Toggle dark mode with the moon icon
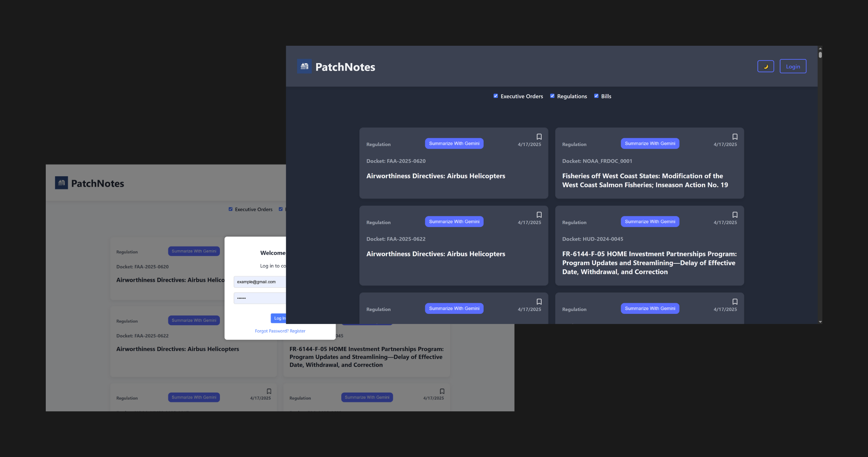Viewport: 868px width, 457px height. [765, 66]
